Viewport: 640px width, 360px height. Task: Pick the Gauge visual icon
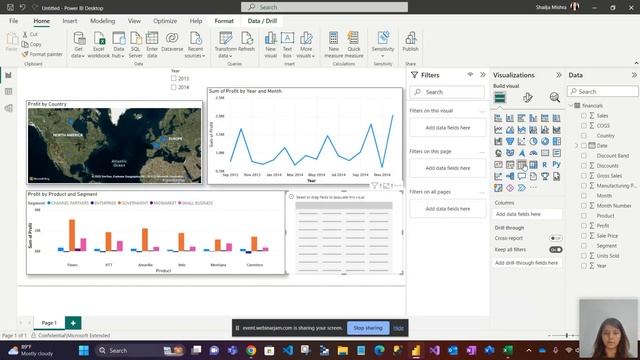coord(533,153)
